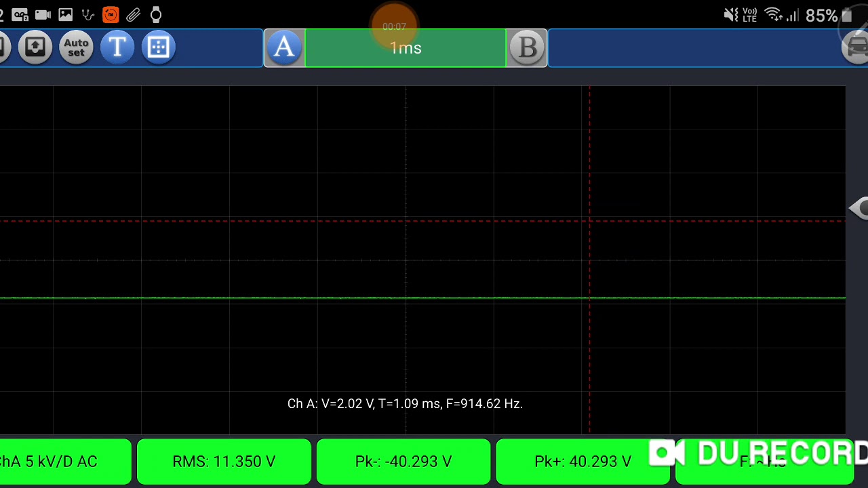The width and height of the screenshot is (868, 488).
Task: Tap the watch notification icon
Action: (x=156, y=14)
